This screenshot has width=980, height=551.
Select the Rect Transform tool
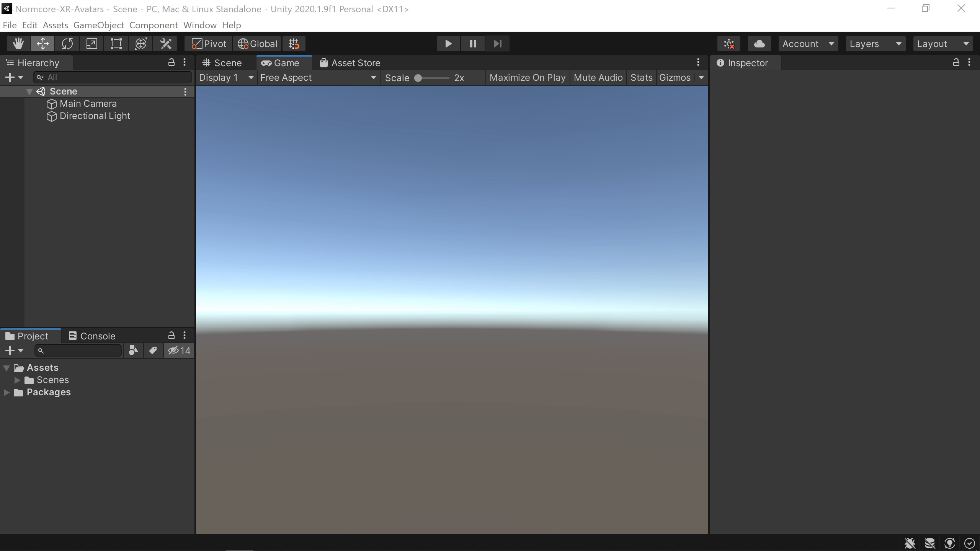click(116, 43)
